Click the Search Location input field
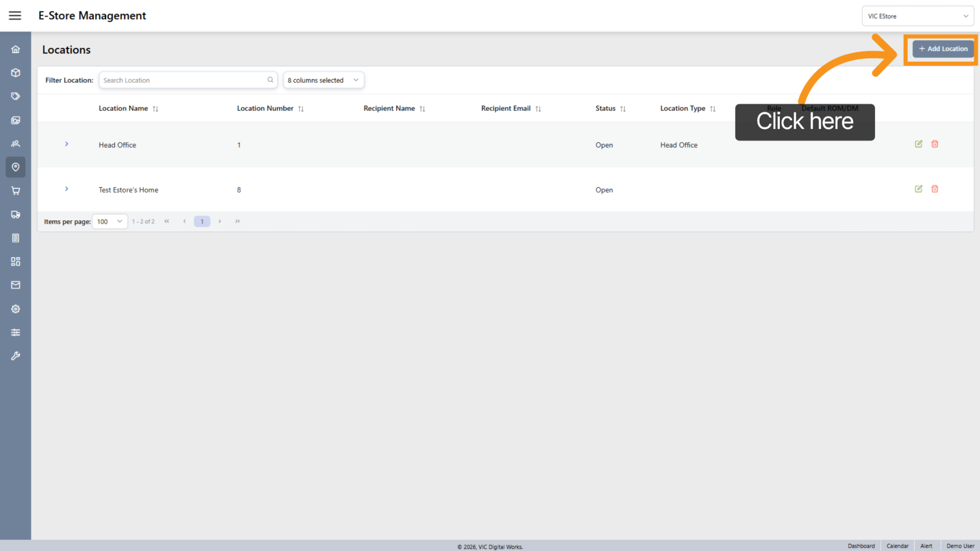The height and width of the screenshot is (551, 980). pos(184,80)
